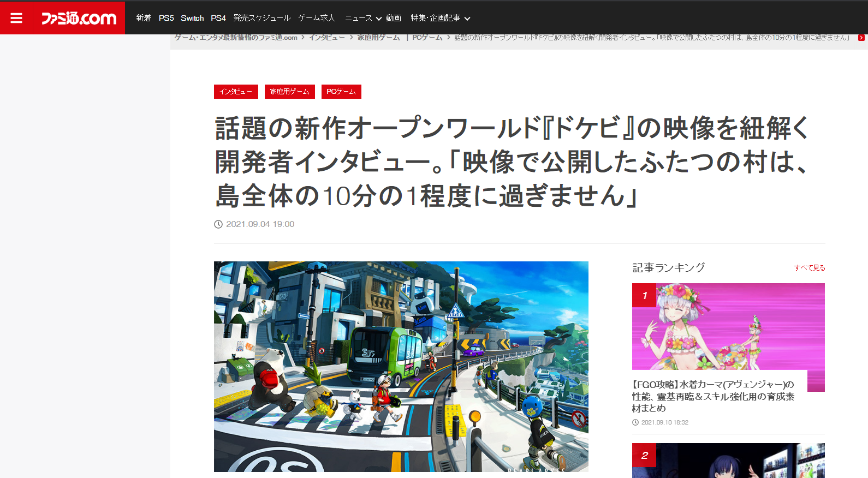
Task: Click the red インタビュー tag button
Action: point(236,92)
